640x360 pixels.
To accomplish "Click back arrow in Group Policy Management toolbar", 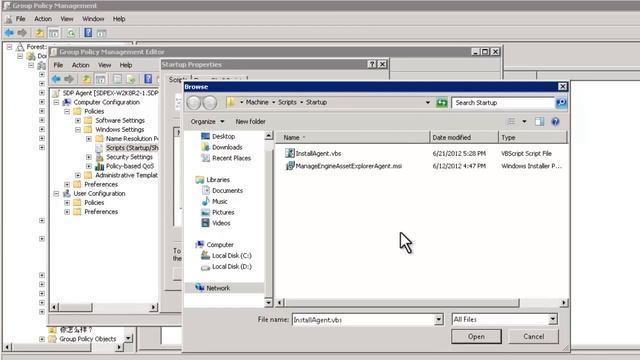I will click(x=9, y=33).
